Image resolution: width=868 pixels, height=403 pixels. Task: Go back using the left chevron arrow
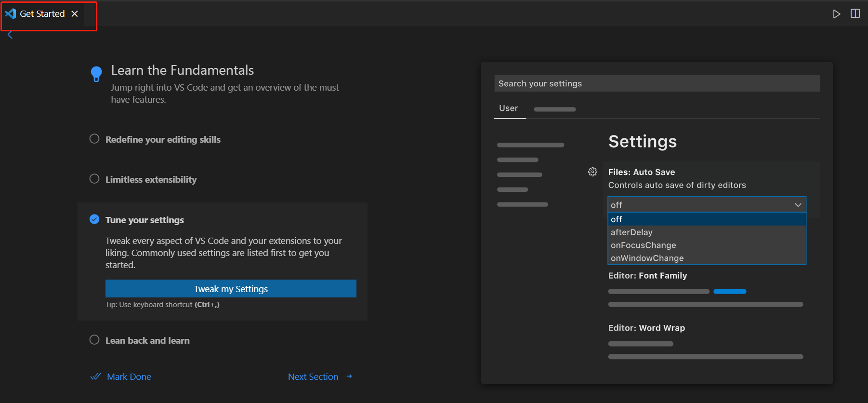pyautogui.click(x=10, y=35)
